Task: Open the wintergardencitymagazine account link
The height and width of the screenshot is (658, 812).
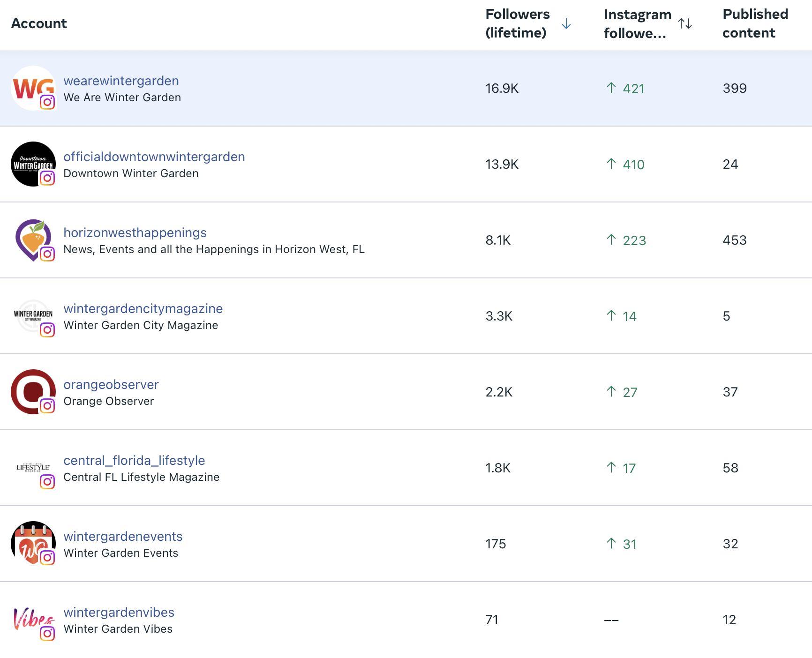Action: 143,308
